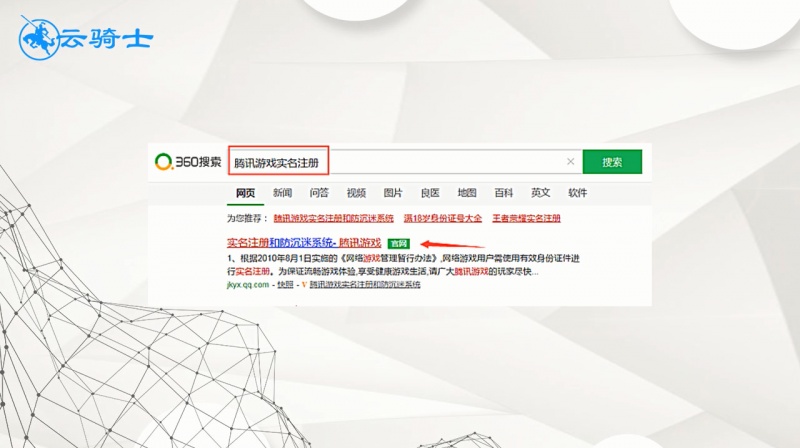Click the result snippet starting 1、根据2010年8月1日
This screenshot has height=448, width=800.
pyautogui.click(x=403, y=264)
